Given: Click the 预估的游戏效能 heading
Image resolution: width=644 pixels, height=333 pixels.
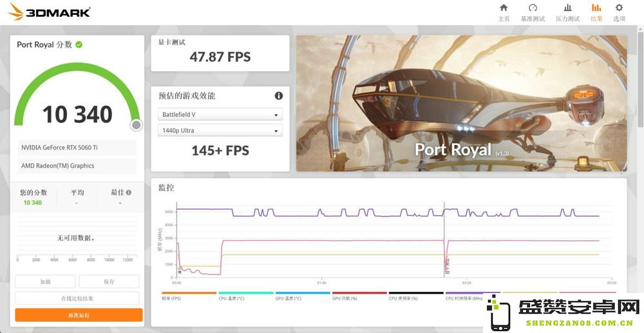Looking at the screenshot, I should click(187, 96).
